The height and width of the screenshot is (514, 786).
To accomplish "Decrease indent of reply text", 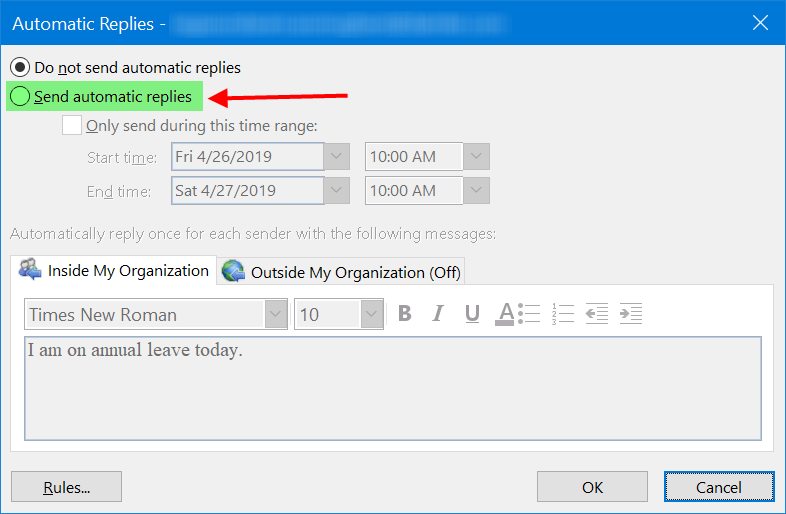I will pos(597,314).
